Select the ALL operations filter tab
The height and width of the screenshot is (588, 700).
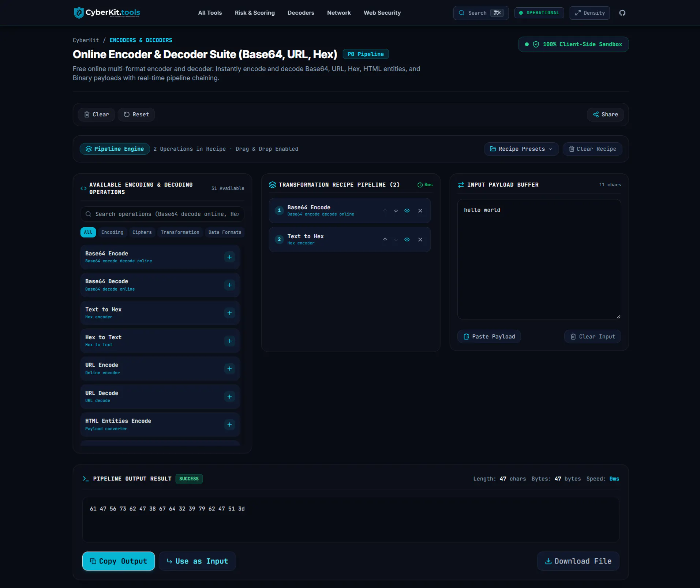[88, 232]
